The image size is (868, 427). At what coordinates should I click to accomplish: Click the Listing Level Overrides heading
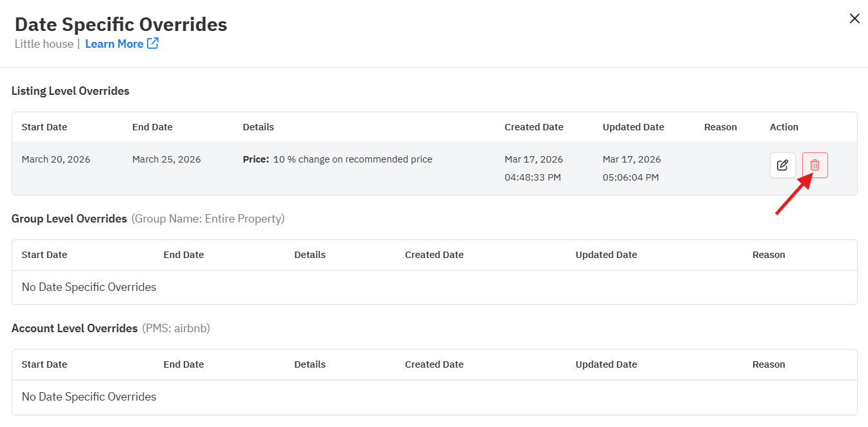70,91
